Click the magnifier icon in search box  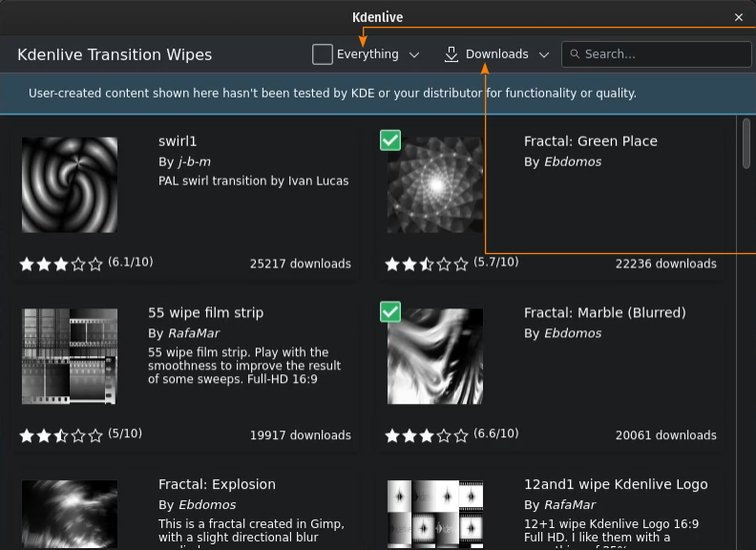click(575, 54)
